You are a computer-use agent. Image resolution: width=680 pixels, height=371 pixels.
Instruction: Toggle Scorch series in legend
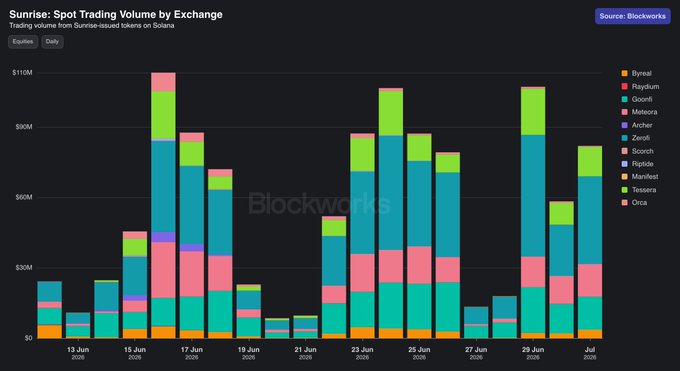(637, 151)
